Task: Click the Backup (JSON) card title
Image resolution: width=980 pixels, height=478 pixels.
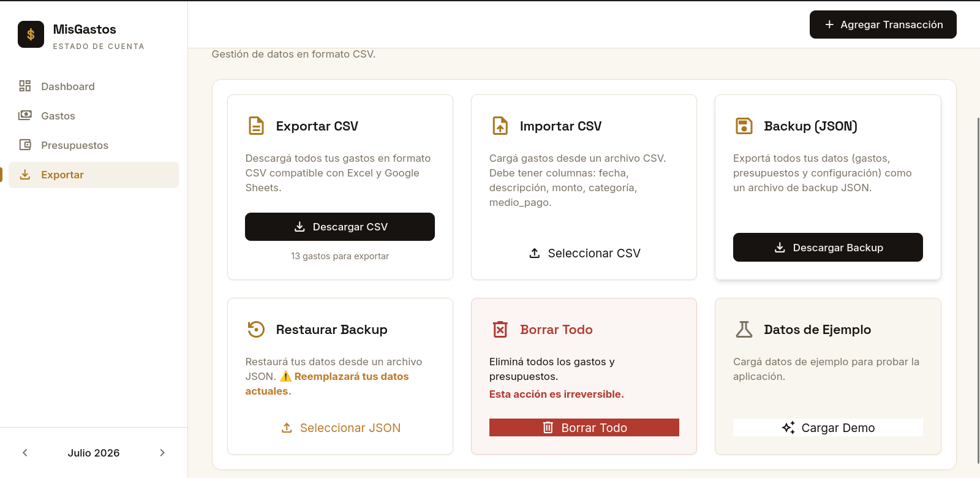Action: [810, 126]
